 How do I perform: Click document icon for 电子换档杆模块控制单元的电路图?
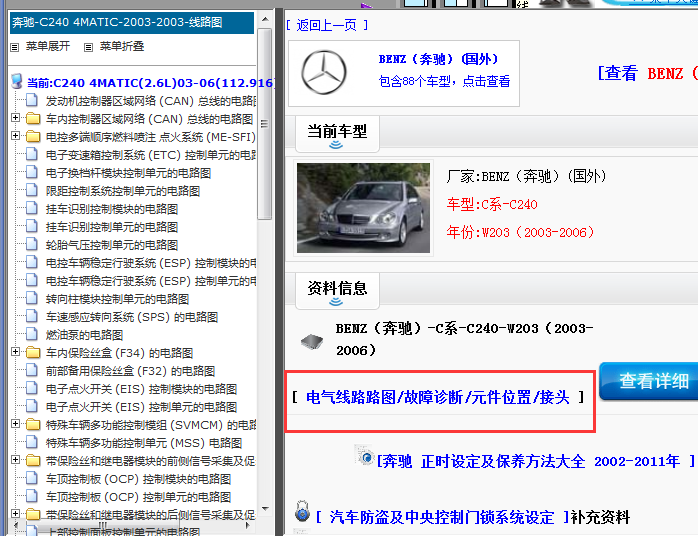[32, 172]
